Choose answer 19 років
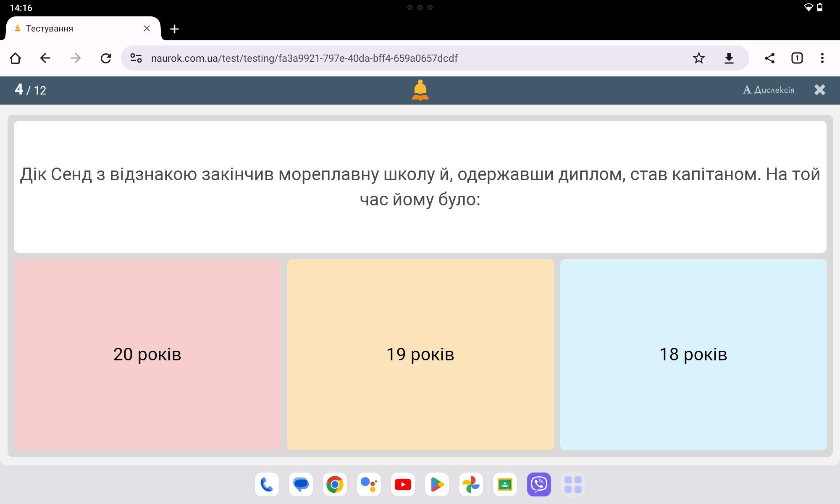Screen dimensions: 840x504 (420, 354)
